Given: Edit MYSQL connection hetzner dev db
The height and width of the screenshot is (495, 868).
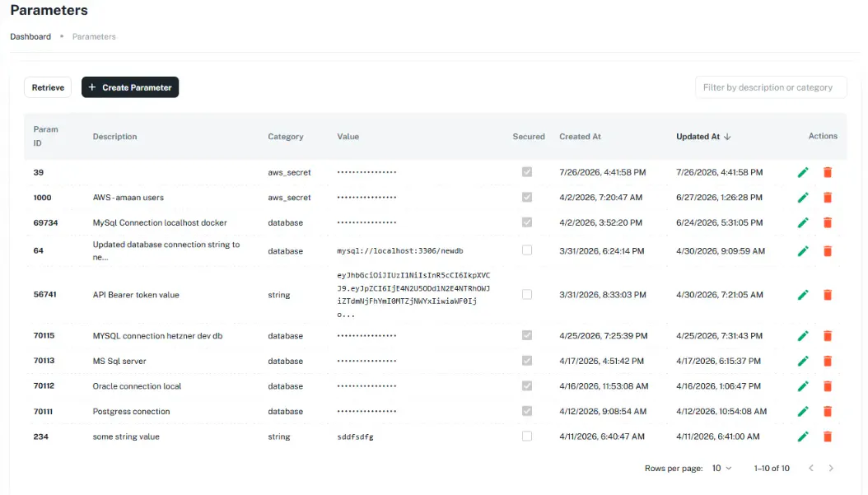Looking at the screenshot, I should pos(803,335).
